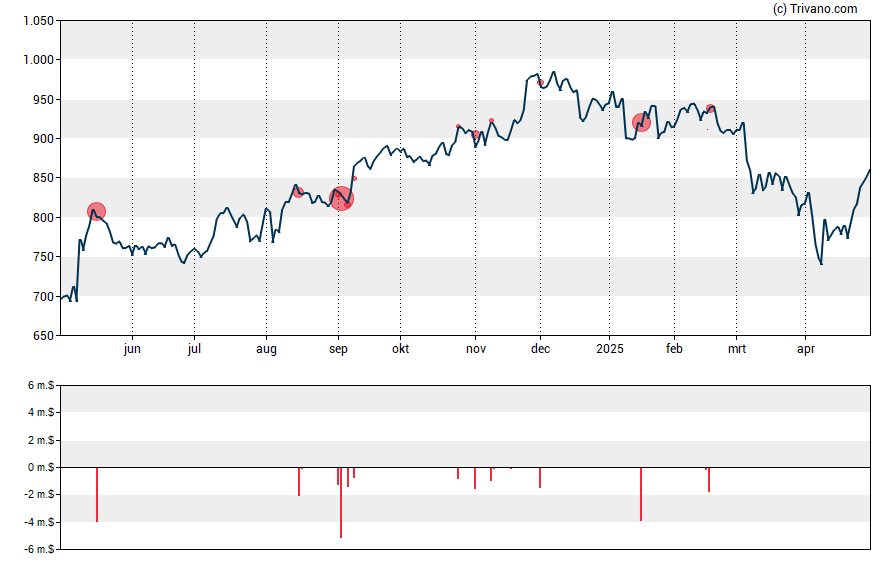Click the '750' price axis label

tap(44, 256)
